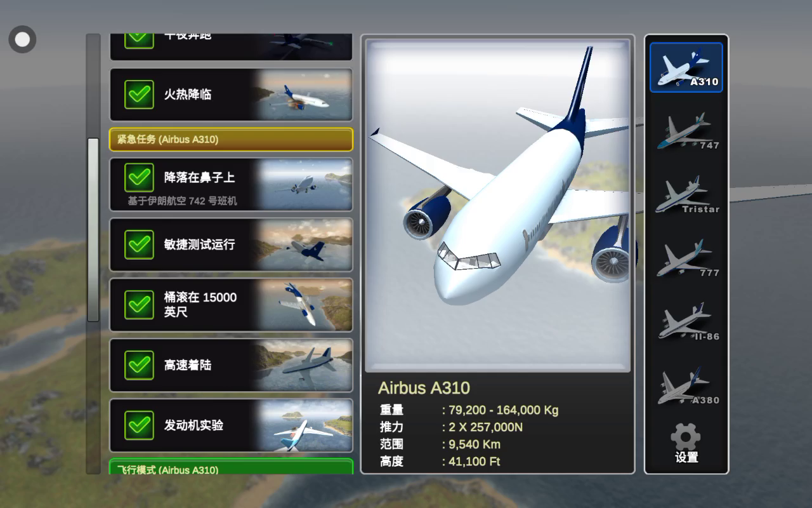
Task: Open the 降落在鼻子上 mission entry
Action: [x=231, y=184]
